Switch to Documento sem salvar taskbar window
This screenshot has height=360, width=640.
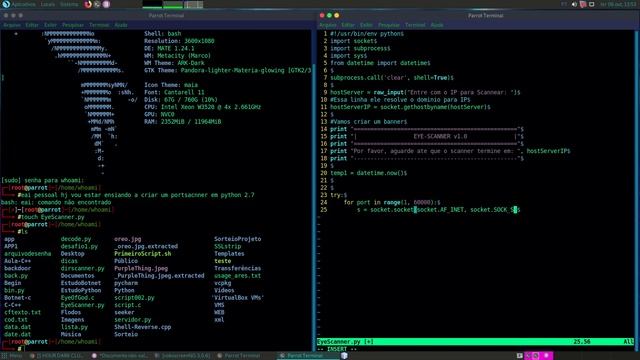[x=120, y=356]
